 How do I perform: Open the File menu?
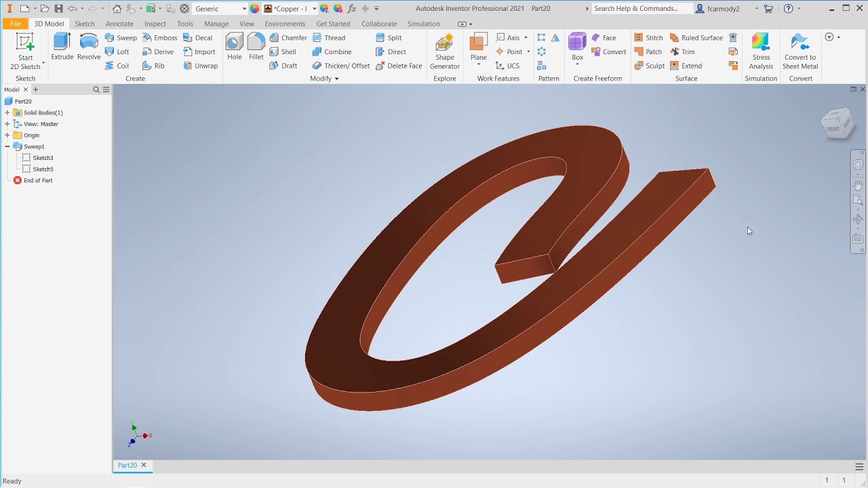pyautogui.click(x=15, y=24)
